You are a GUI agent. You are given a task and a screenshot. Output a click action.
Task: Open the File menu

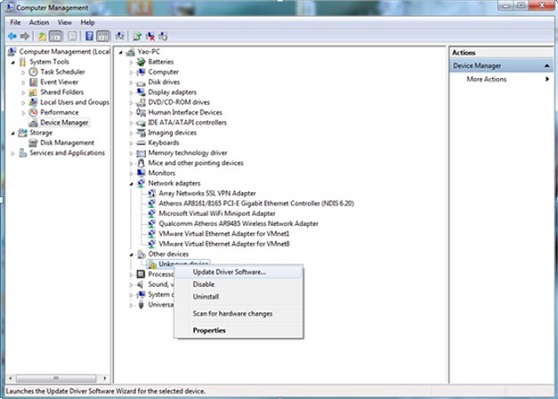[x=15, y=22]
